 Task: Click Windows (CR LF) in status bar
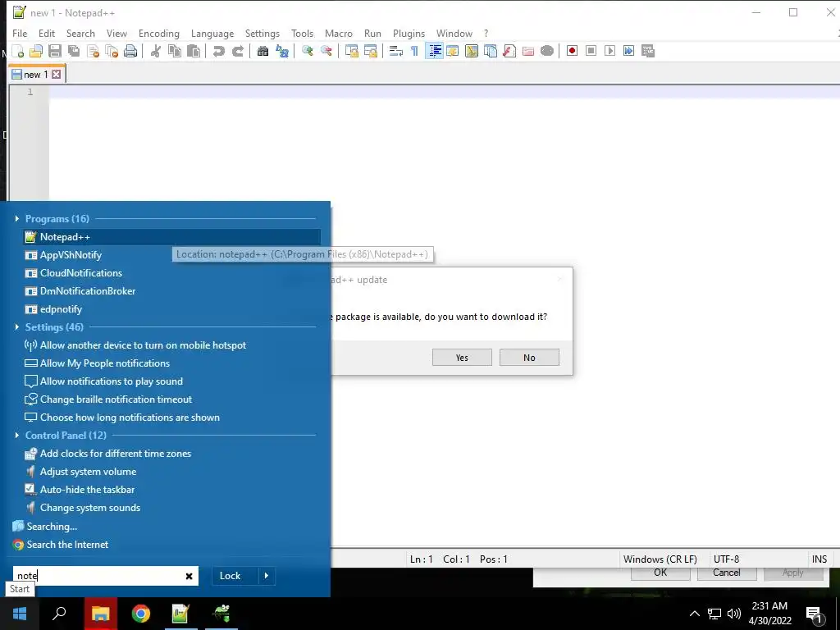tap(660, 559)
